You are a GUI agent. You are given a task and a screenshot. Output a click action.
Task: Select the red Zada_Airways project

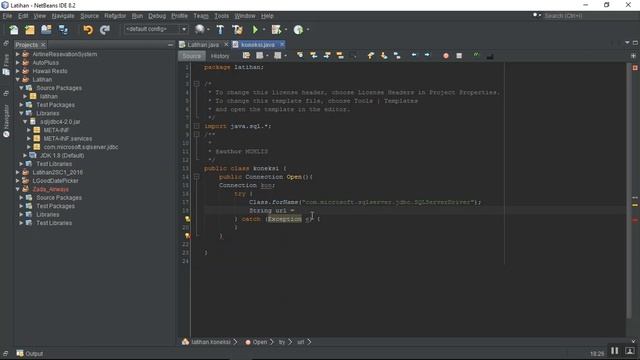click(51, 189)
